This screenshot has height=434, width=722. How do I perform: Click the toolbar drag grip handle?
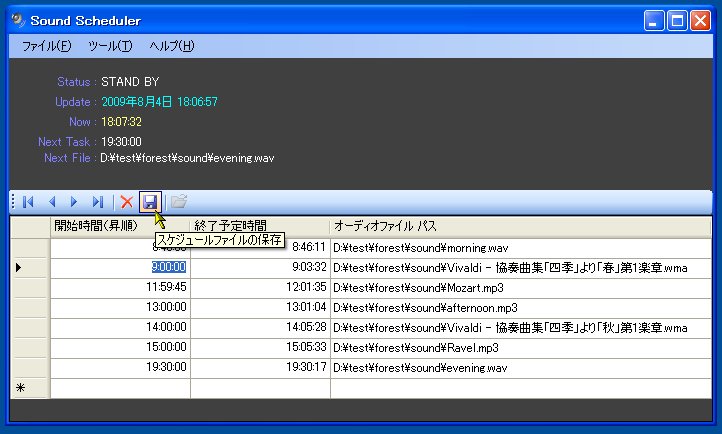pos(13,202)
